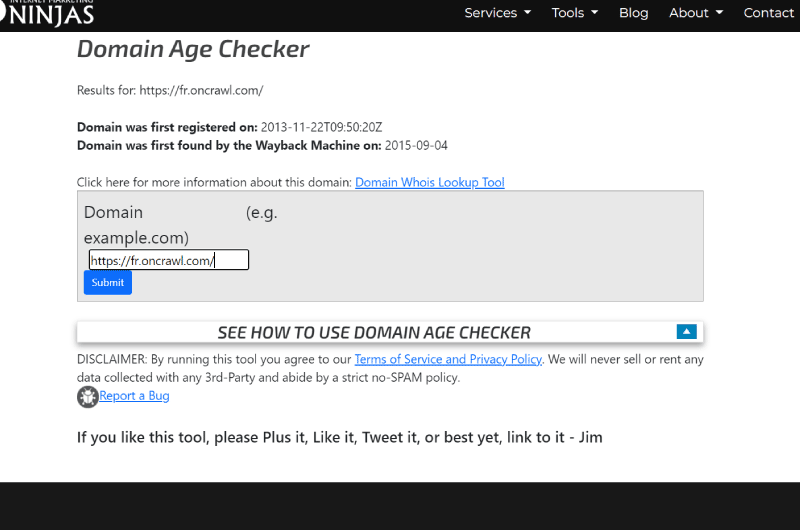Click the blue Submit button
Viewport: 800px width, 530px height.
coord(108,282)
